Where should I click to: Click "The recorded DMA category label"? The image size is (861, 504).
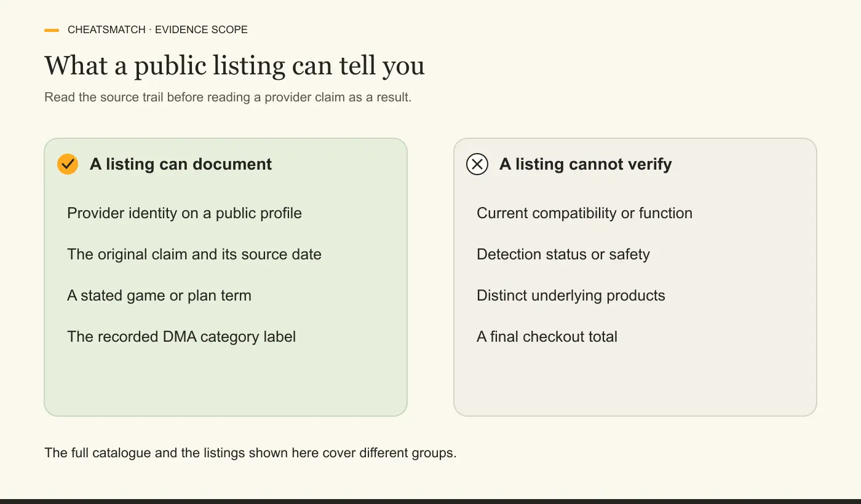click(x=181, y=337)
